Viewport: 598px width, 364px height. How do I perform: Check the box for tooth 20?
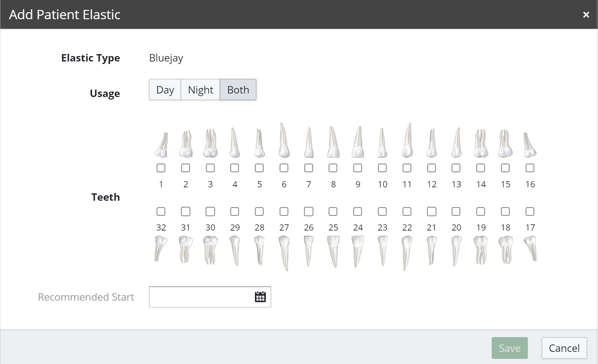click(x=456, y=211)
